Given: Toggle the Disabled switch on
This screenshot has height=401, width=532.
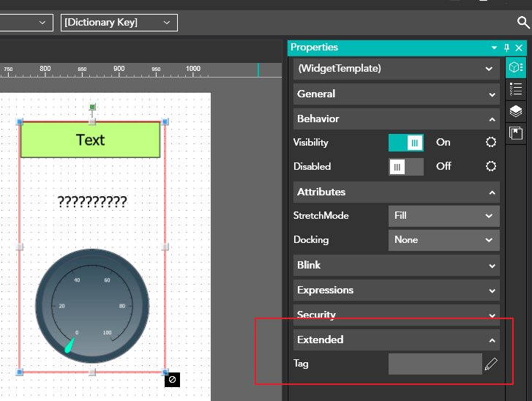Looking at the screenshot, I should pos(406,166).
